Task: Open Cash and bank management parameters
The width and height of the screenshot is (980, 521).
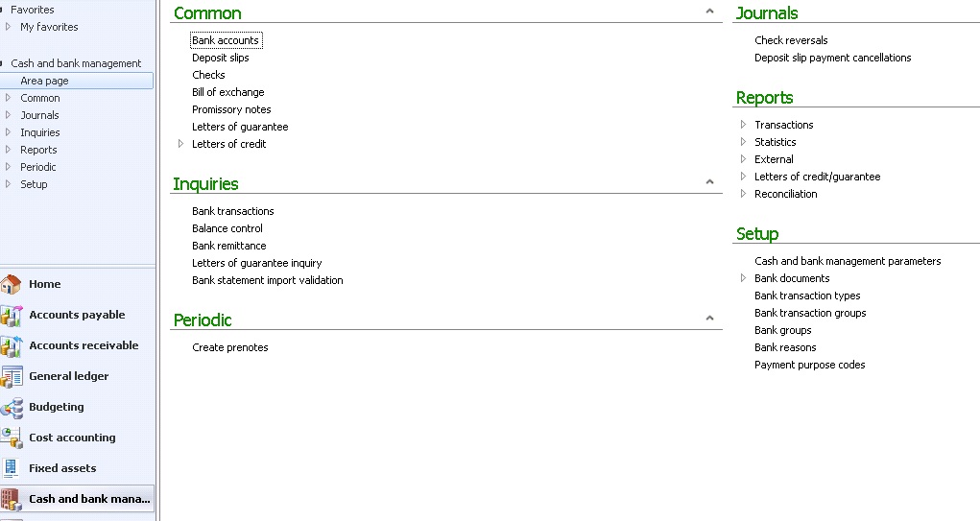Action: point(848,261)
